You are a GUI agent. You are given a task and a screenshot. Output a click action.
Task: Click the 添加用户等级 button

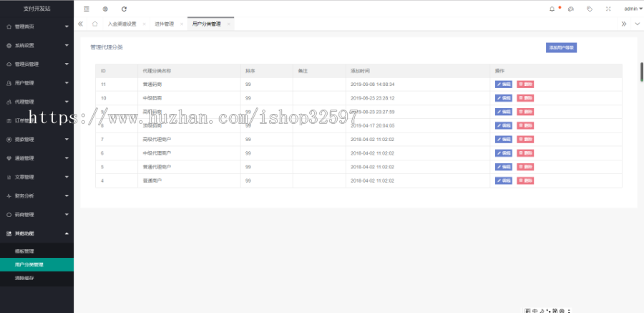561,48
